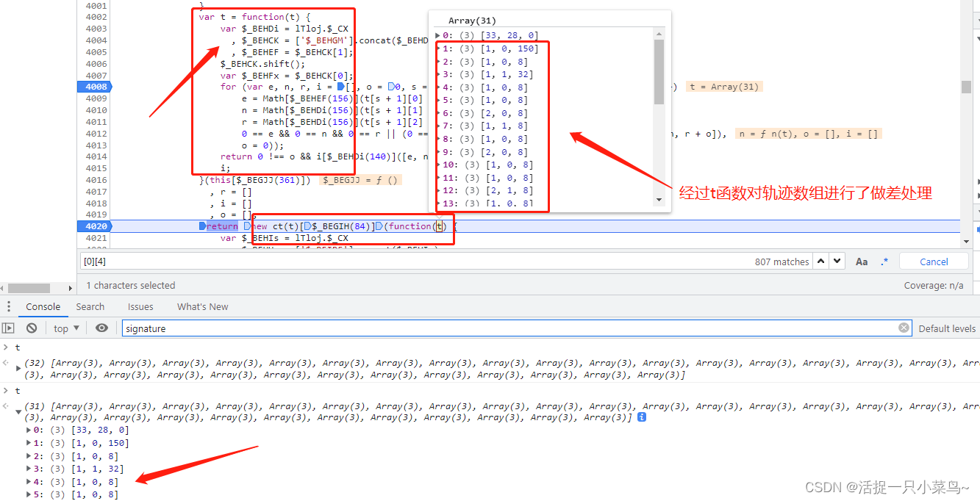Jump to the next search match
The image size is (980, 501).
[838, 262]
